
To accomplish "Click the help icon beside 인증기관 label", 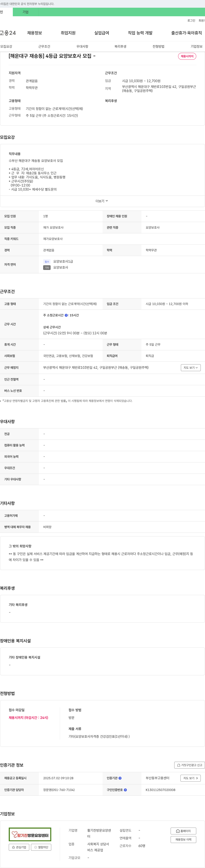I will coord(120,778).
